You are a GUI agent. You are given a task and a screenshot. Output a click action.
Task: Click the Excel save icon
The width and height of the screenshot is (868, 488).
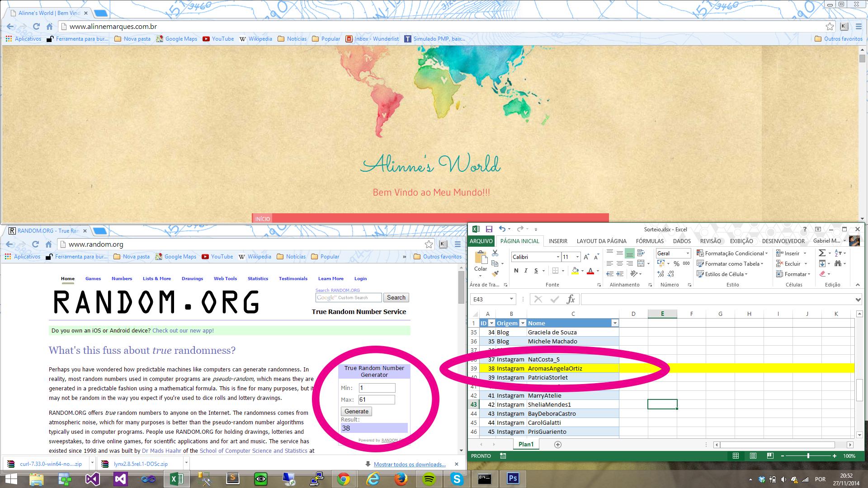(x=489, y=229)
